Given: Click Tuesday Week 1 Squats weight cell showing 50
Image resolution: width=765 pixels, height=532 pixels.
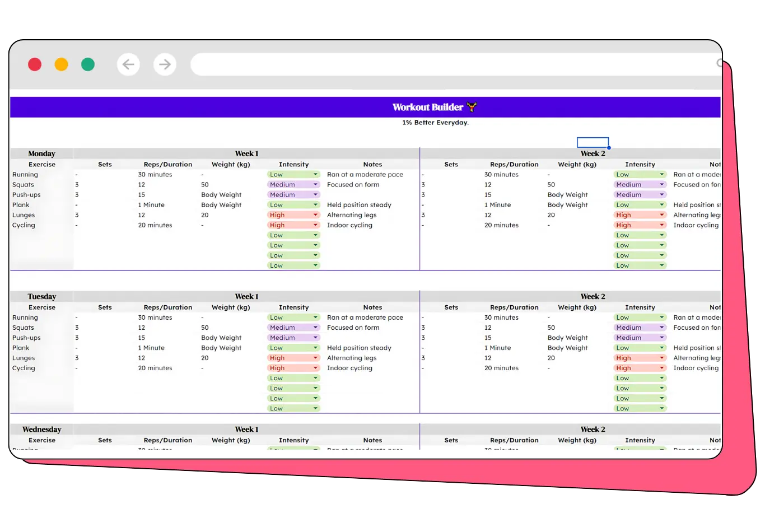Looking at the screenshot, I should pyautogui.click(x=205, y=328).
